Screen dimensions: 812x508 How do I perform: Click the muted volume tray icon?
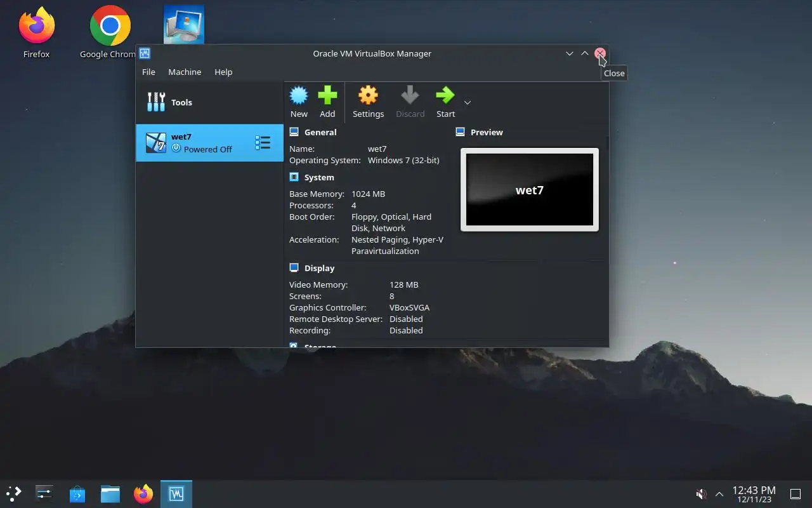pyautogui.click(x=701, y=493)
